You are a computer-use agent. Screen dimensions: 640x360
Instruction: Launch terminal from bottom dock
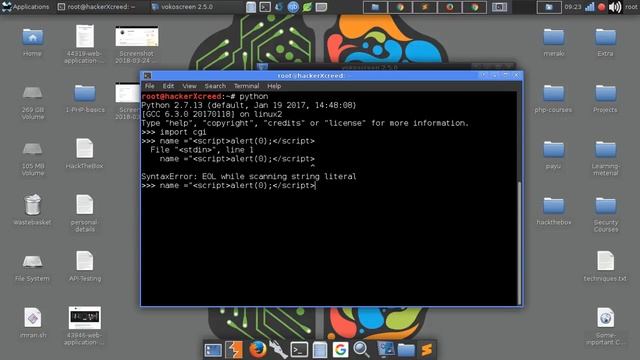click(299, 350)
